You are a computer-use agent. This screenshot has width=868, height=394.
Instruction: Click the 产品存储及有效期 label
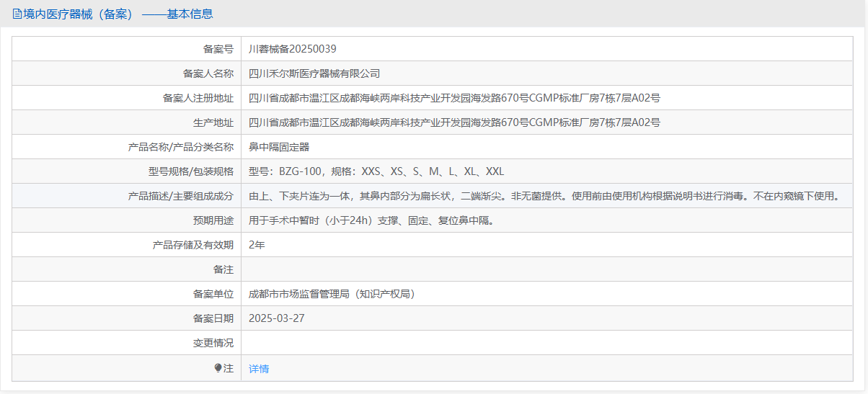tap(193, 245)
